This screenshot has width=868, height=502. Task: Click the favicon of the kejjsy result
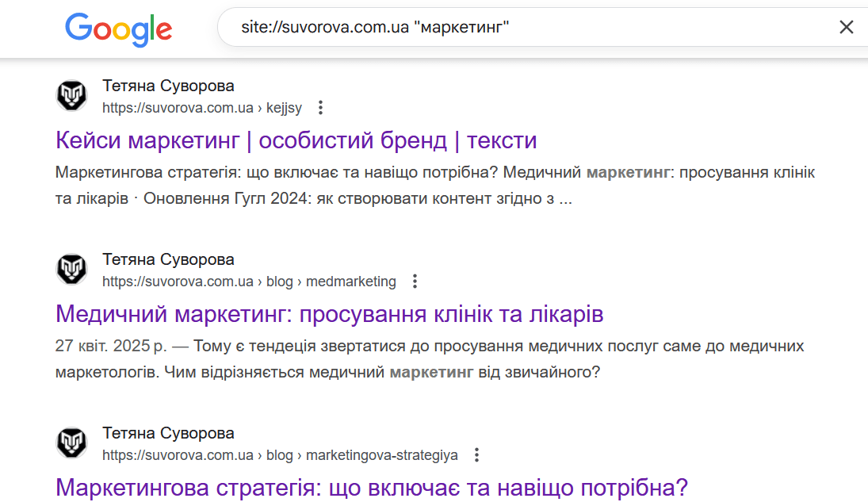[71, 96]
